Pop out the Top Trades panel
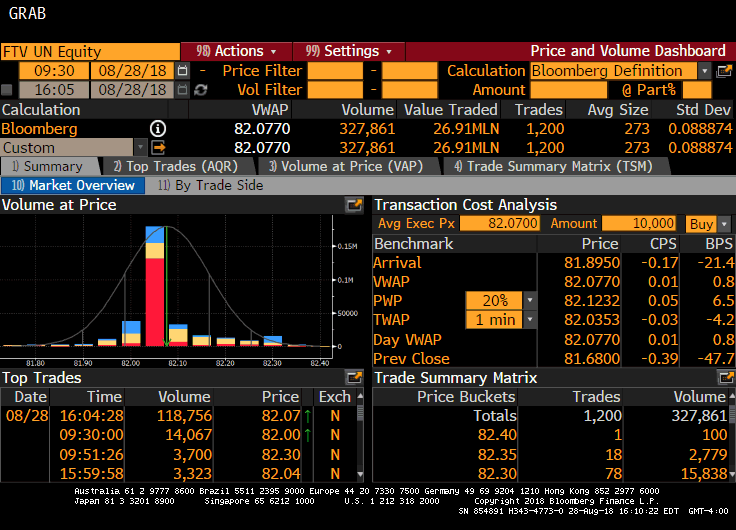The image size is (736, 530). tap(354, 378)
